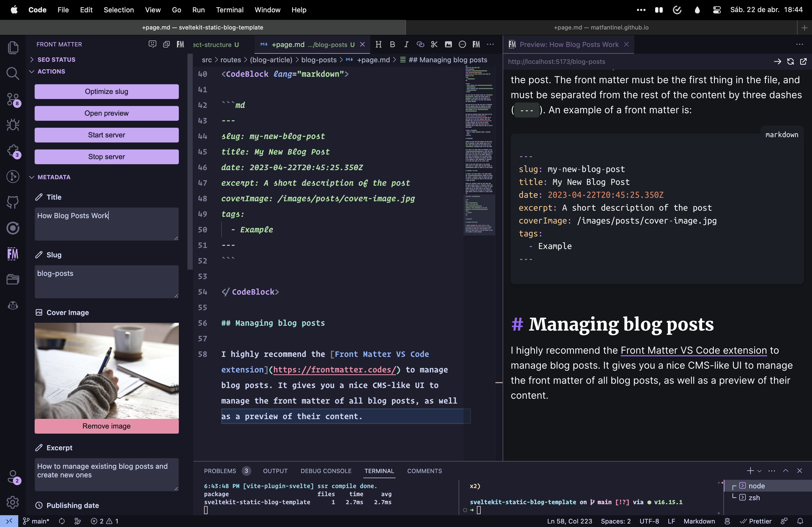
Task: Click the Extensions icon in sidebar
Action: pos(13,150)
